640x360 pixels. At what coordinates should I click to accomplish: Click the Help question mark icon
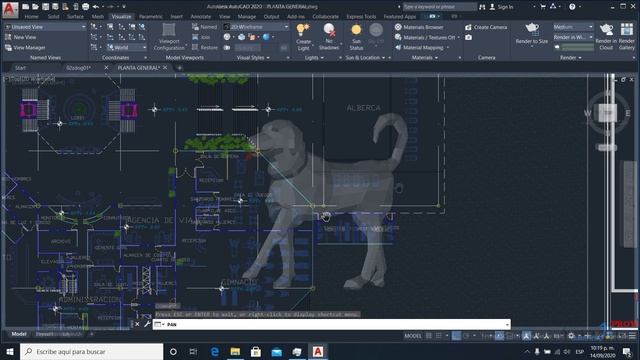tap(572, 7)
